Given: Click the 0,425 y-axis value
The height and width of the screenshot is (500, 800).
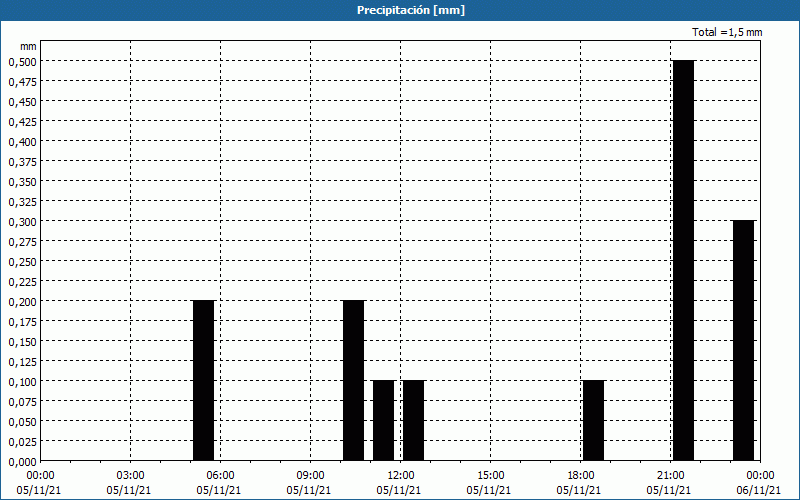Looking at the screenshot, I should tap(22, 121).
